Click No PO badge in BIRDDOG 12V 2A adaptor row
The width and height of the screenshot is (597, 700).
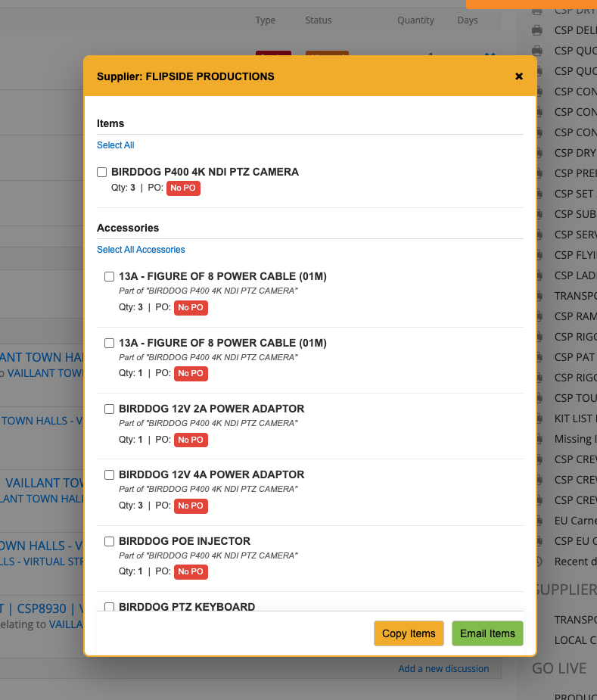coord(191,440)
